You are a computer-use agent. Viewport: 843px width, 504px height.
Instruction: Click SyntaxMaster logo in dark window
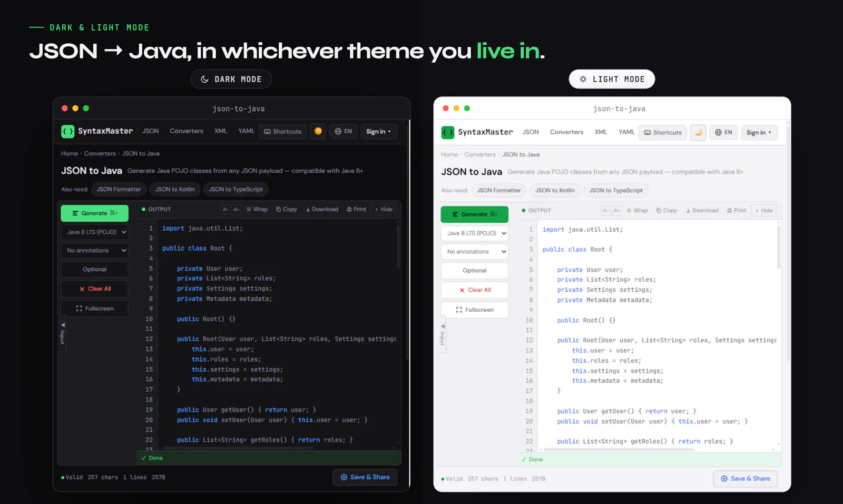click(97, 131)
